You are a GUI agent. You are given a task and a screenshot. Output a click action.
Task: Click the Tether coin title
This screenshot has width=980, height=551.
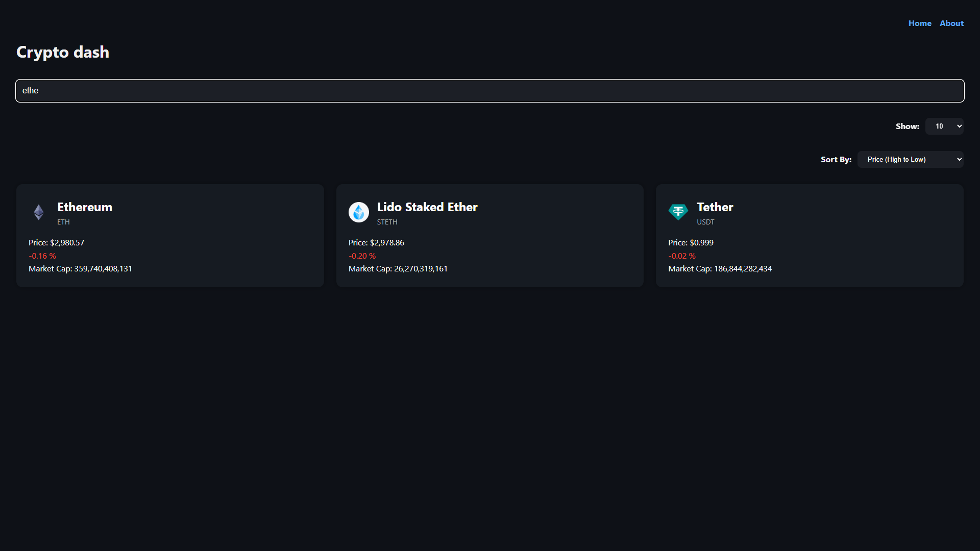pyautogui.click(x=715, y=207)
